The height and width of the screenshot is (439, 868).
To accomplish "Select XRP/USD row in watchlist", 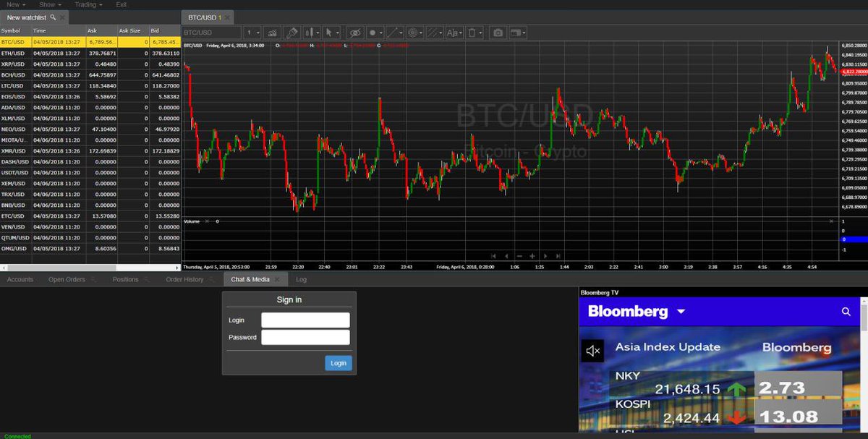I will 90,64.
